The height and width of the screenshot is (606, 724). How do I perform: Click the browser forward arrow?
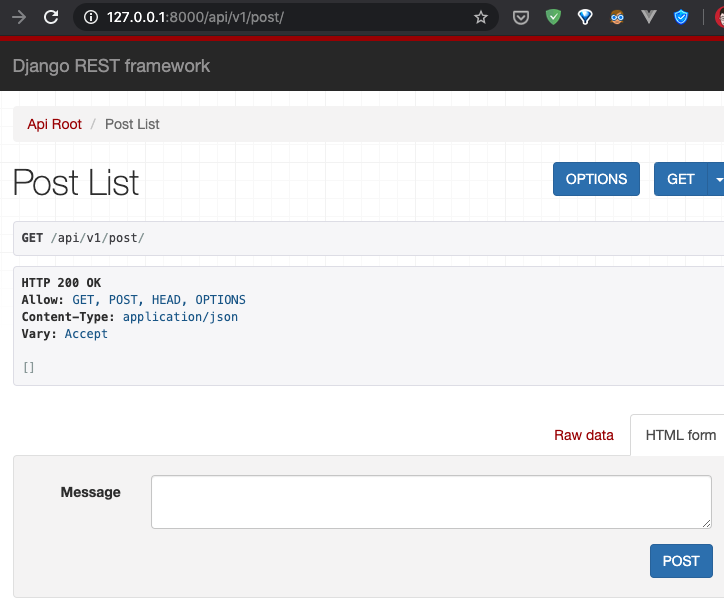19,18
